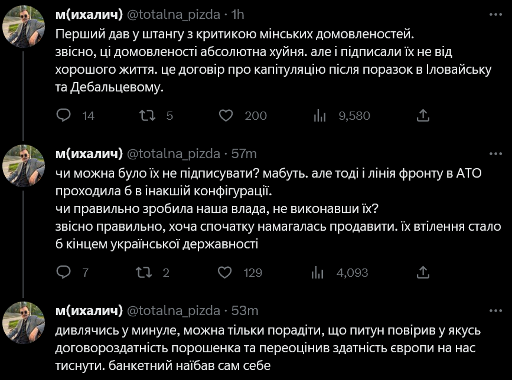Screen dimensions: 512x380
Task: Open more options menu on the first tweet
Action: pyautogui.click(x=496, y=15)
